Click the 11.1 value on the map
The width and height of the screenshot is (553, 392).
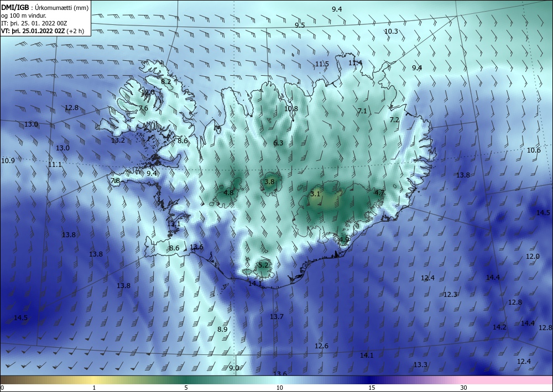[x=55, y=165]
